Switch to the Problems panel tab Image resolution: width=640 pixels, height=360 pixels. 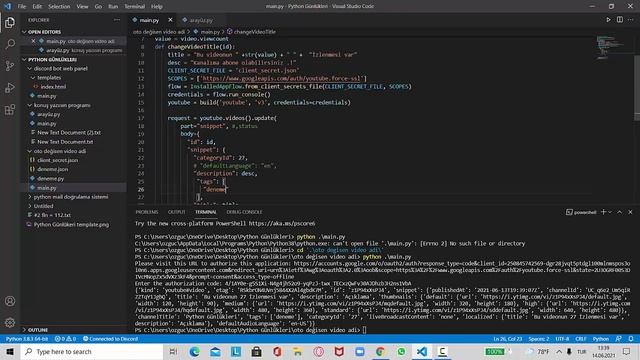point(147,212)
